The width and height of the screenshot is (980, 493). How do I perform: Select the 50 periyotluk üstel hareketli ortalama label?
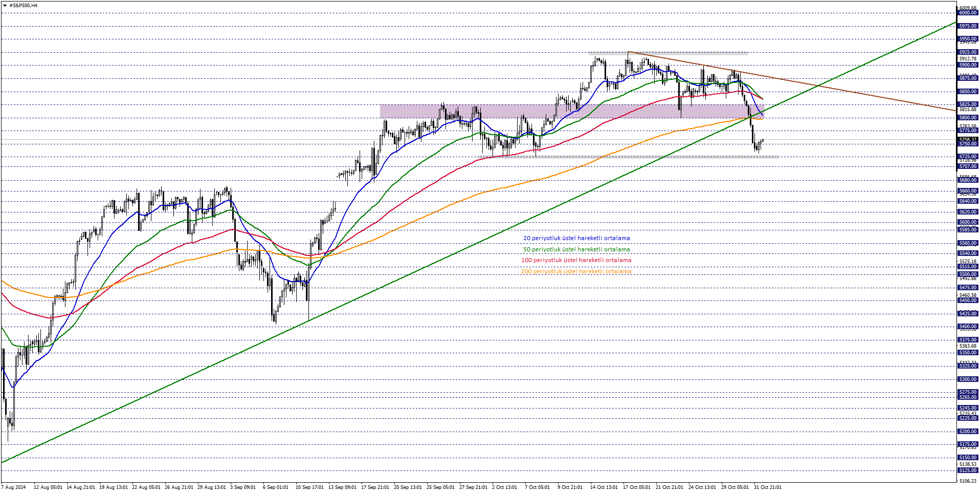tap(576, 249)
